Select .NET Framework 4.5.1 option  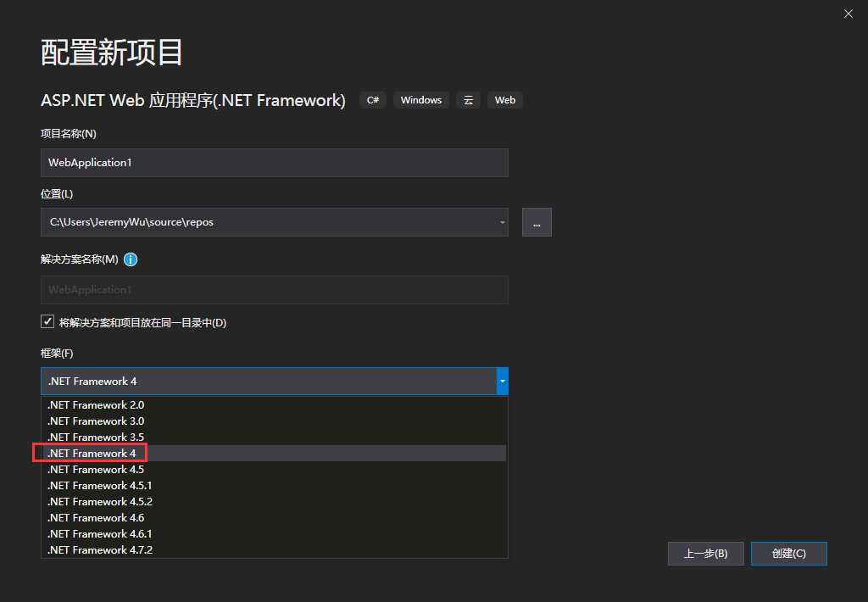tap(275, 485)
